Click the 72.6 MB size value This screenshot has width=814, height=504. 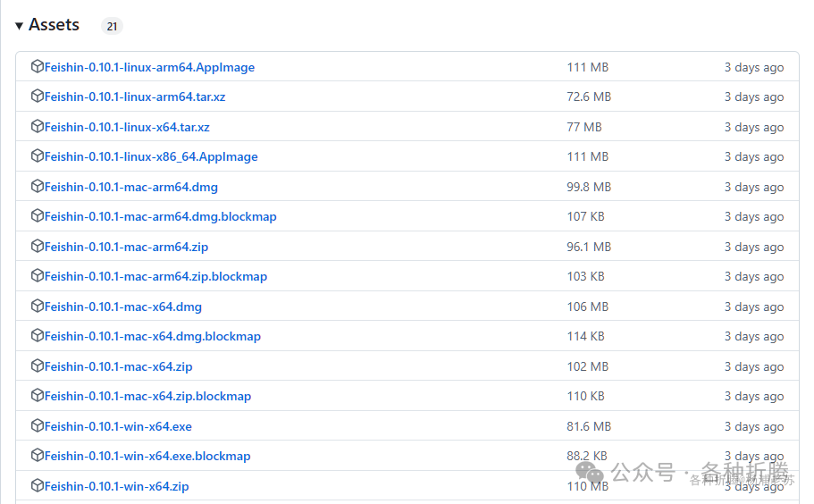pos(589,97)
